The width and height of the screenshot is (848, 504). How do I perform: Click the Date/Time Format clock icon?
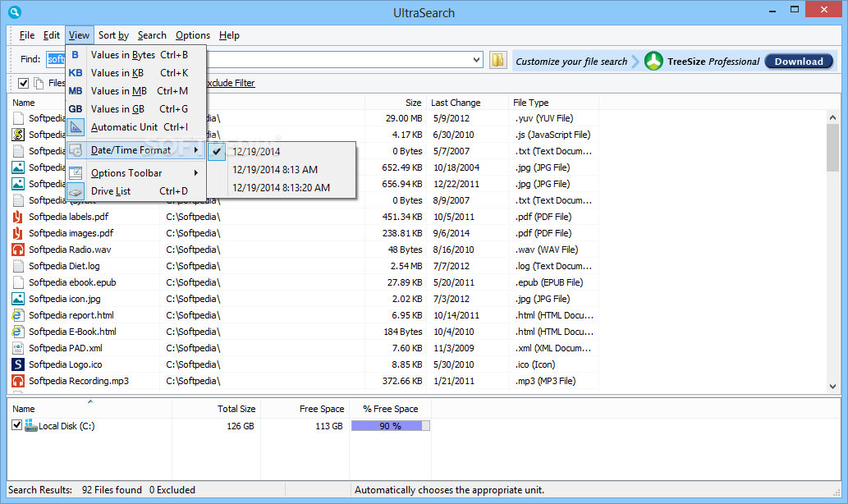[76, 150]
